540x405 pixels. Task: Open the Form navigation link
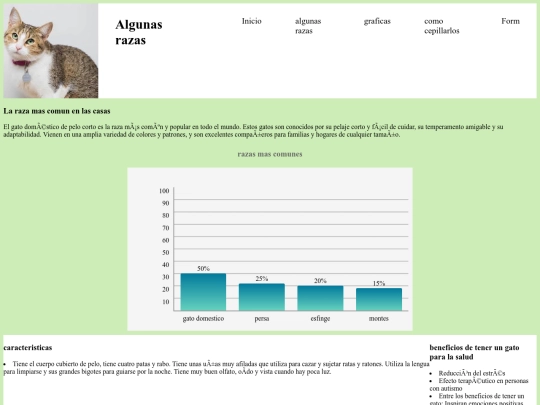pos(510,21)
